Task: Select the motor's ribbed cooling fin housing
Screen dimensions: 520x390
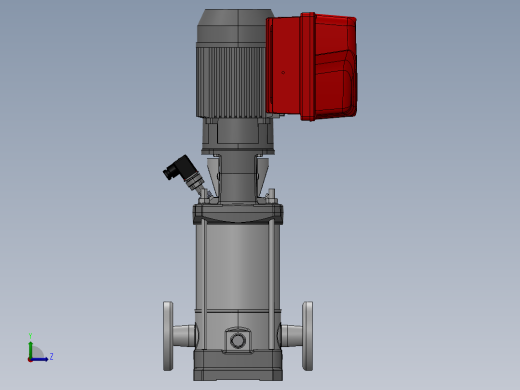Action: (231, 82)
